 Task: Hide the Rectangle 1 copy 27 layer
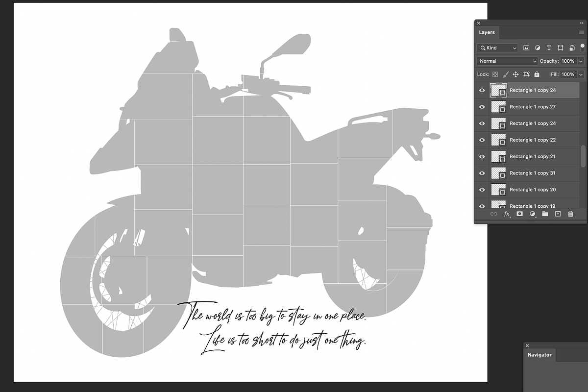[482, 106]
